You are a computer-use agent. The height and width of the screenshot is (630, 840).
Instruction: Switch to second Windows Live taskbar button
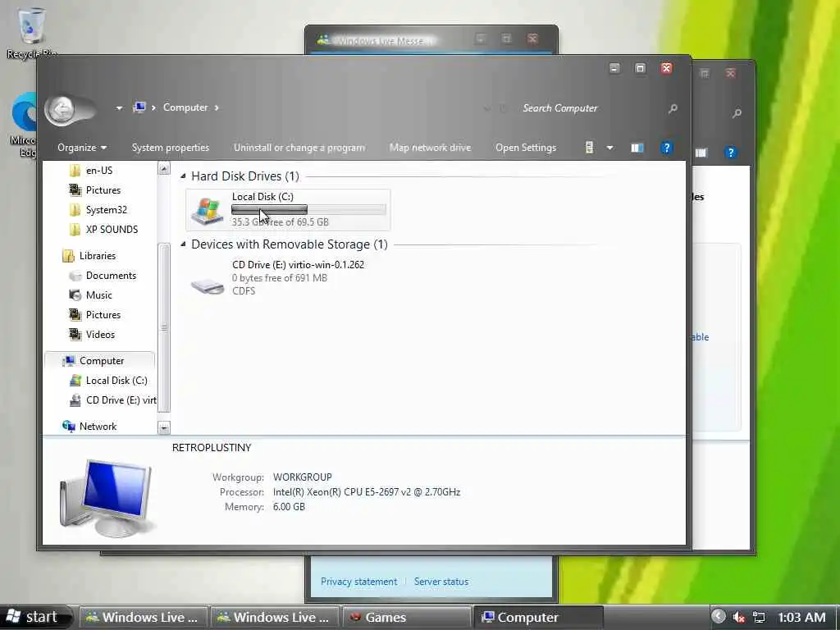tap(274, 617)
